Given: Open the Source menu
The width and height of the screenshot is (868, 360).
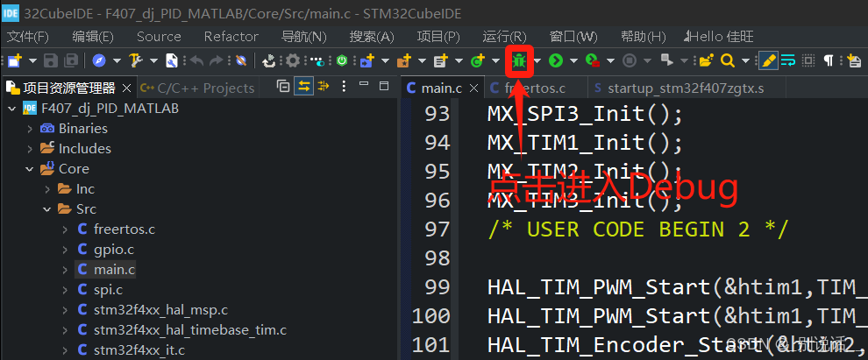Looking at the screenshot, I should click(159, 37).
